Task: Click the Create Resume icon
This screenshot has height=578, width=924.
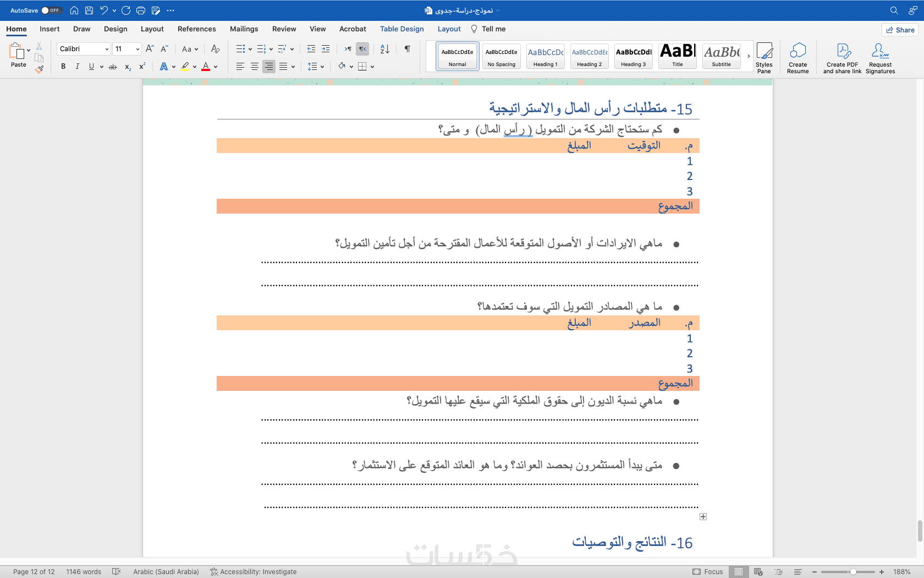Action: click(798, 58)
